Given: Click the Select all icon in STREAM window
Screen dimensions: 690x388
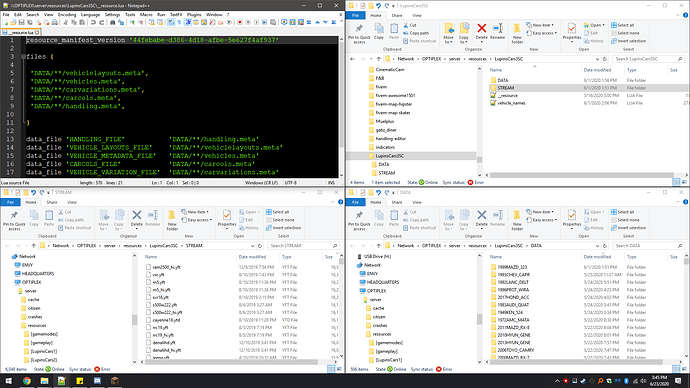Looking at the screenshot, I should point(269,212).
